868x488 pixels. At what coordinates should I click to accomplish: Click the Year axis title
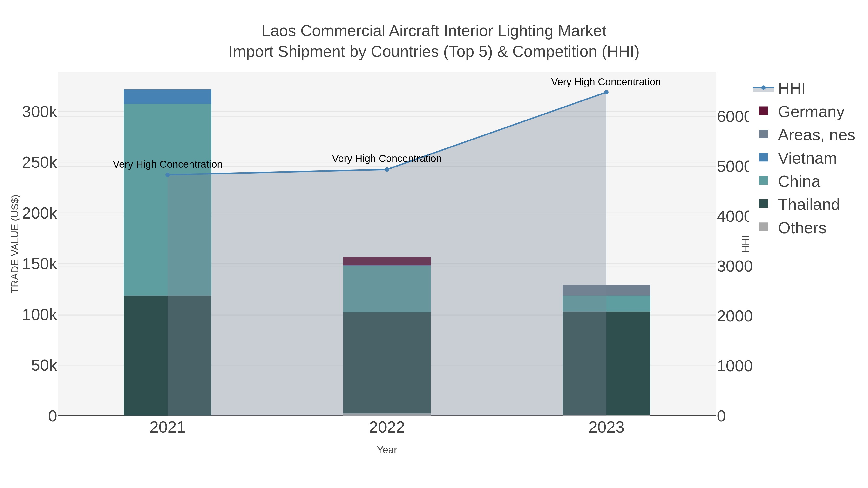(387, 450)
